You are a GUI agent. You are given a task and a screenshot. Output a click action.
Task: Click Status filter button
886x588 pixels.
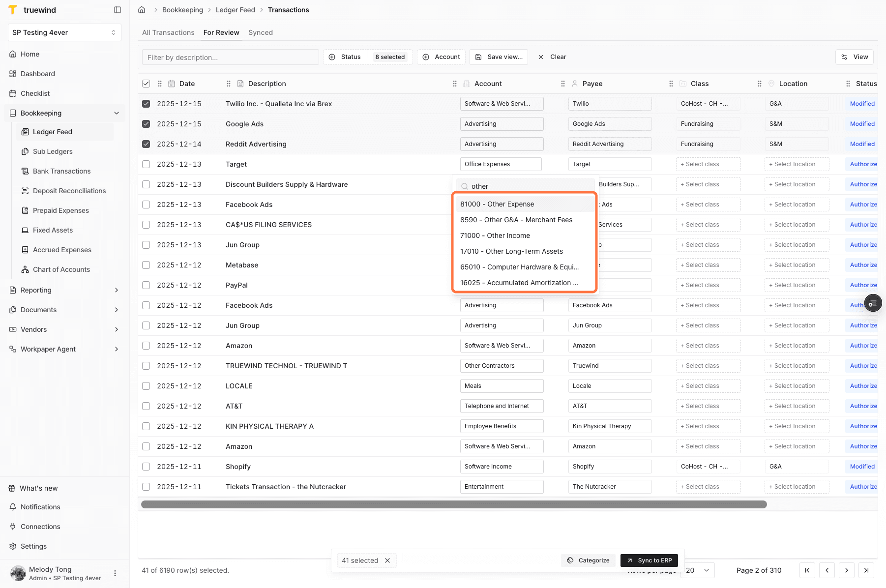pyautogui.click(x=345, y=57)
